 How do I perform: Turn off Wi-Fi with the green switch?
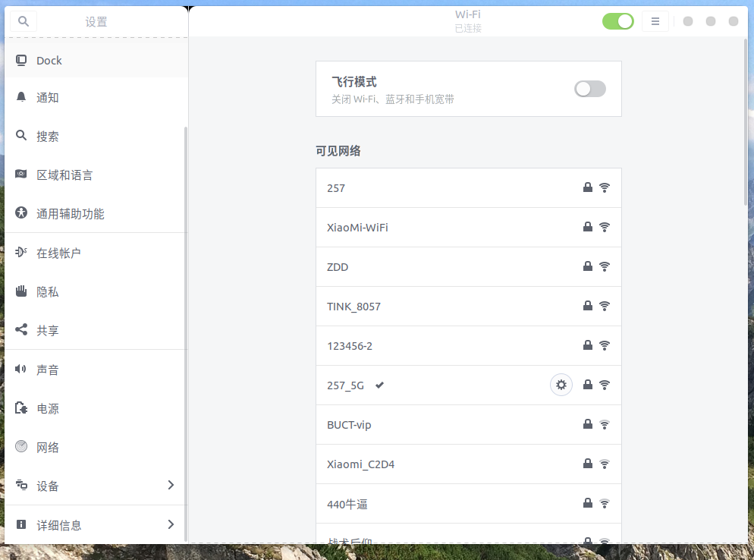618,20
